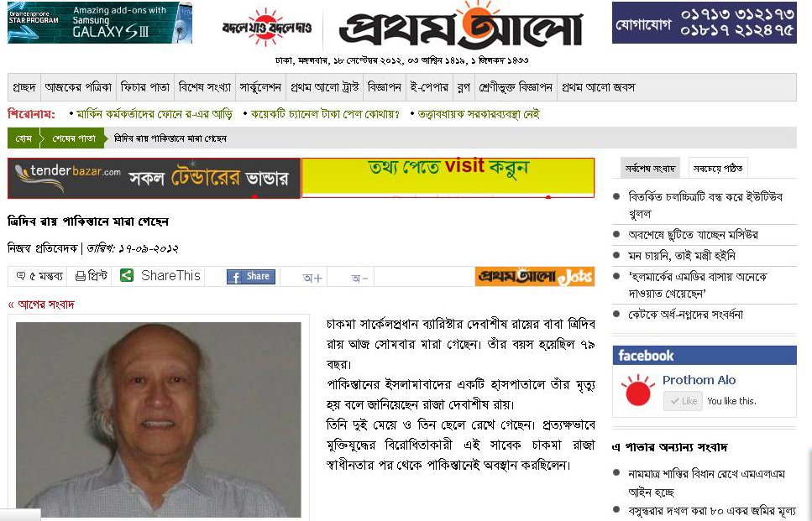This screenshot has width=812, height=521.
Task: Switch to সর্বশেষ সংবাদ tab
Action: [x=650, y=168]
